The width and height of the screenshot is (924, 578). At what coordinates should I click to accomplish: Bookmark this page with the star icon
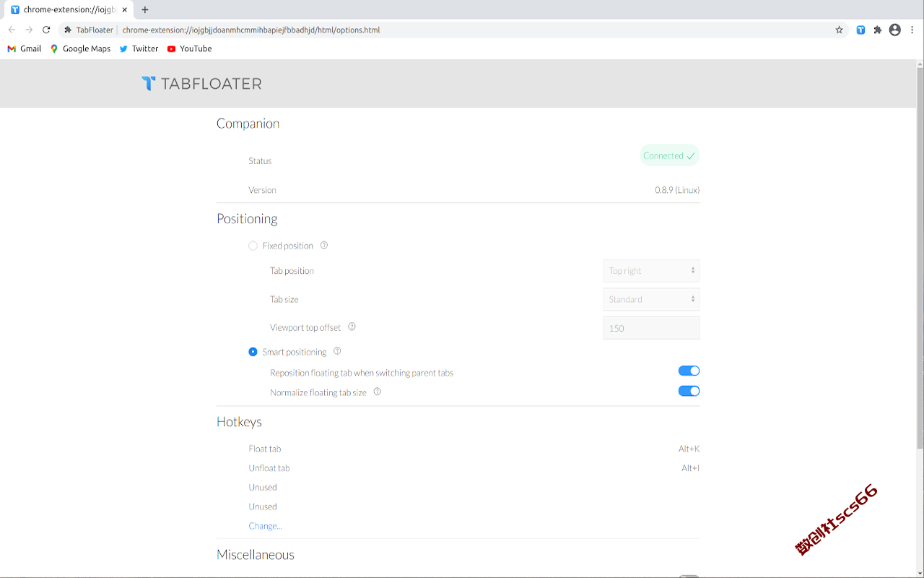pos(839,30)
